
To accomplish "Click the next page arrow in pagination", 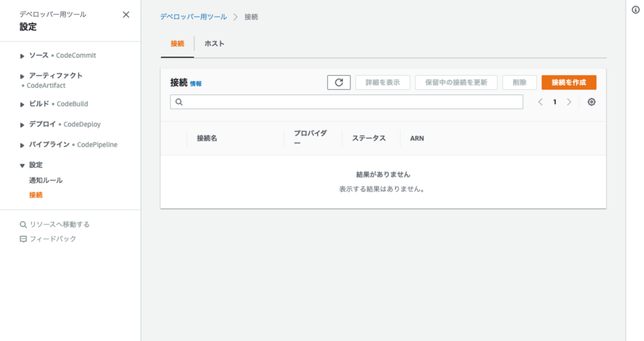I will click(569, 102).
